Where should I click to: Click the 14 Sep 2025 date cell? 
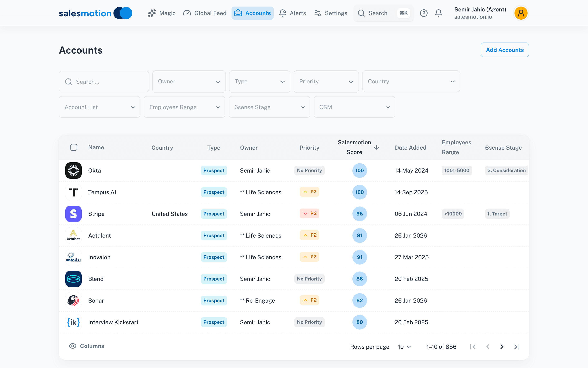pos(411,192)
